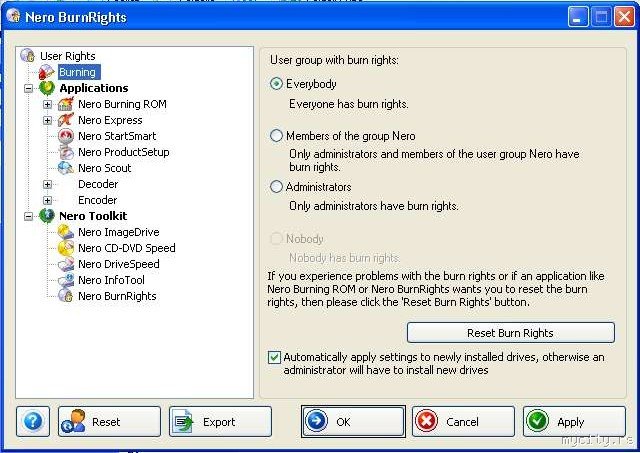Click the Nero BurnRights tree icon
The width and height of the screenshot is (640, 453).
66,296
